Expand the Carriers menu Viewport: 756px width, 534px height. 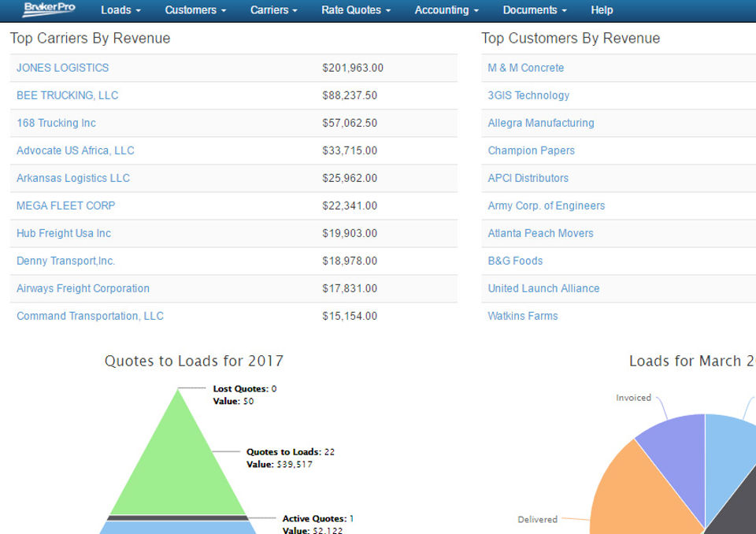coord(273,10)
